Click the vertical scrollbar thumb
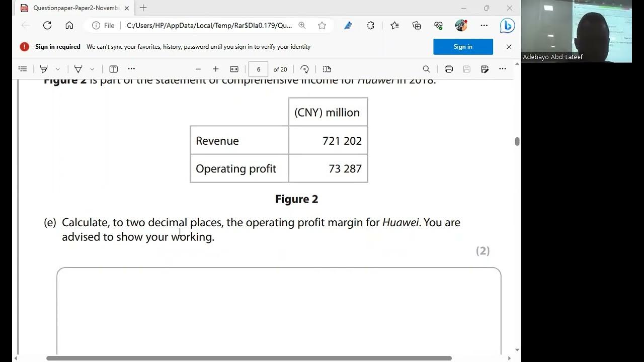 coord(517,141)
